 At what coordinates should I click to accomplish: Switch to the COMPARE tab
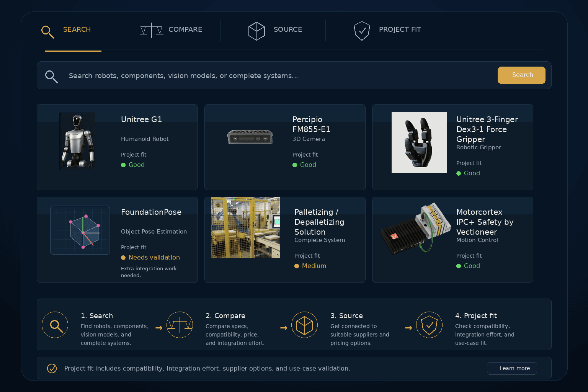(185, 29)
